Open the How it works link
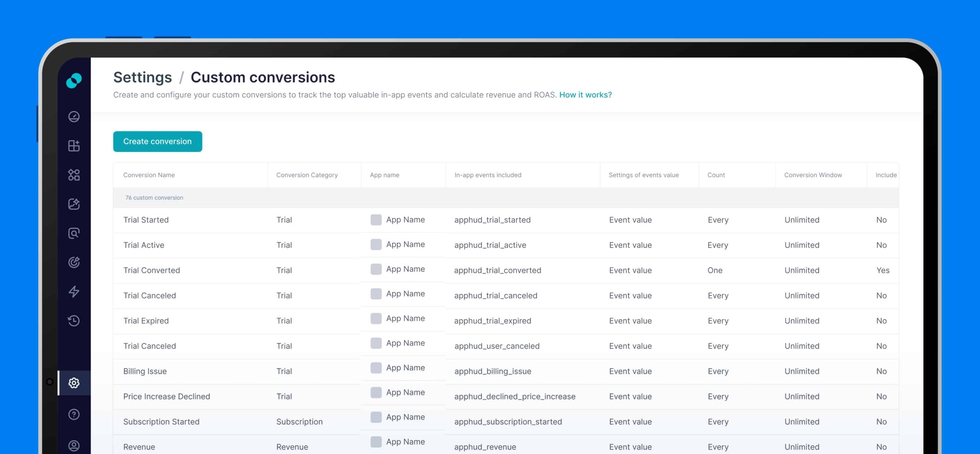 coord(585,95)
